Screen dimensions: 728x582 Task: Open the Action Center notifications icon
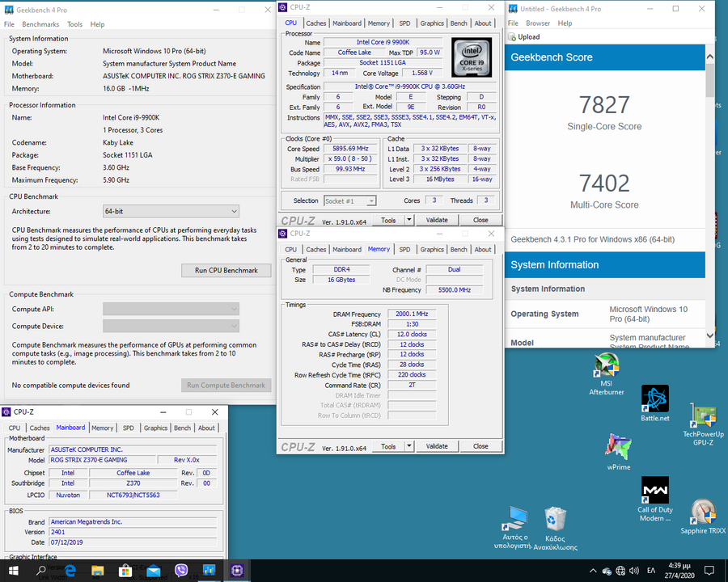pyautogui.click(x=709, y=571)
